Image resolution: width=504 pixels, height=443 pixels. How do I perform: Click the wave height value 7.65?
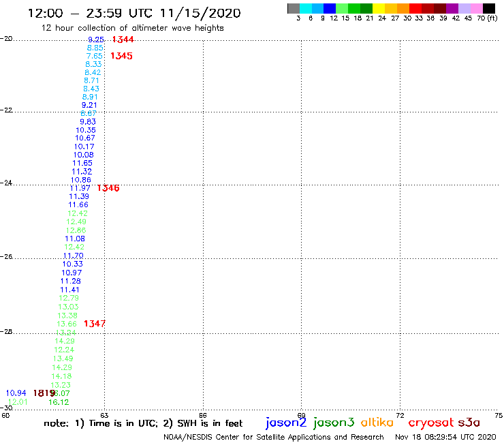[x=94, y=56]
